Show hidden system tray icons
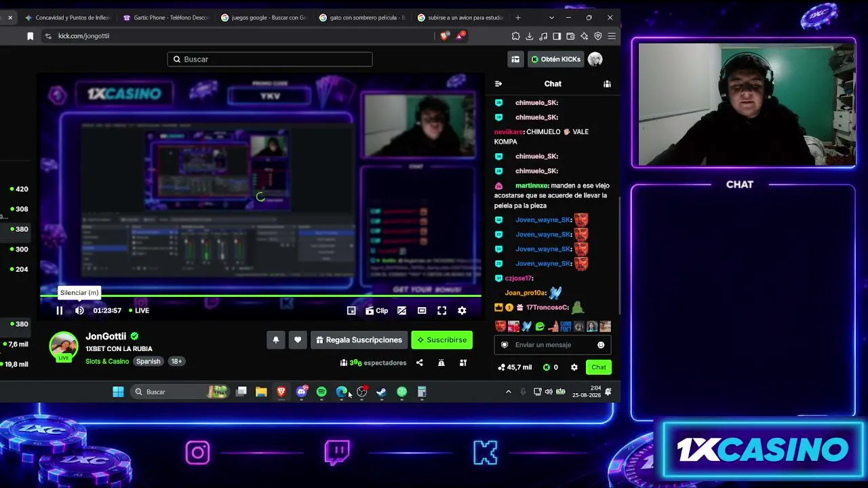Viewport: 868px width, 488px height. coord(509,392)
